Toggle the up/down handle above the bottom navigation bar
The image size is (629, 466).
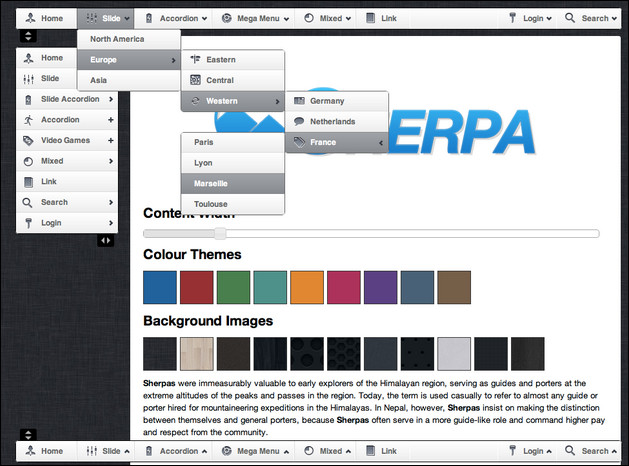point(27,434)
